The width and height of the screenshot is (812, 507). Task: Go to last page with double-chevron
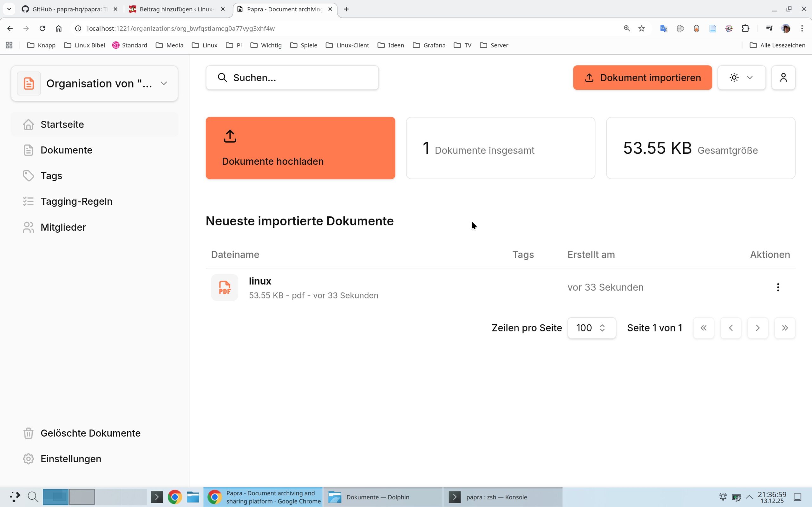coord(784,328)
